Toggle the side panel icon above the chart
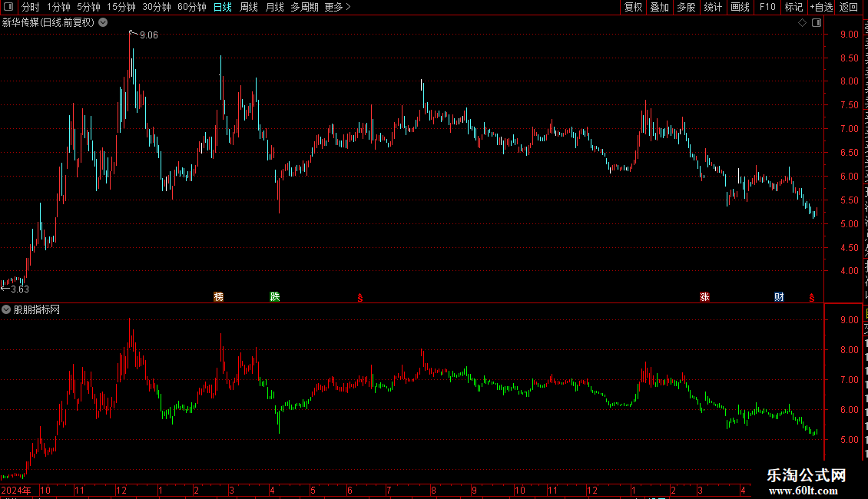The image size is (868, 499). (x=817, y=23)
